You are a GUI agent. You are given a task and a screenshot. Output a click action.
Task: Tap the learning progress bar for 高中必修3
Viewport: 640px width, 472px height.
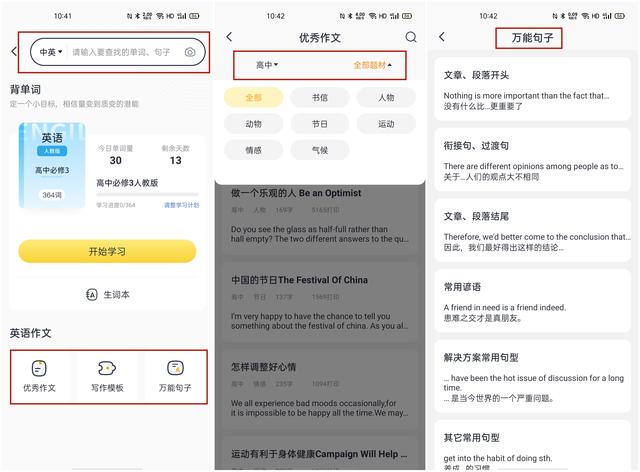(147, 195)
